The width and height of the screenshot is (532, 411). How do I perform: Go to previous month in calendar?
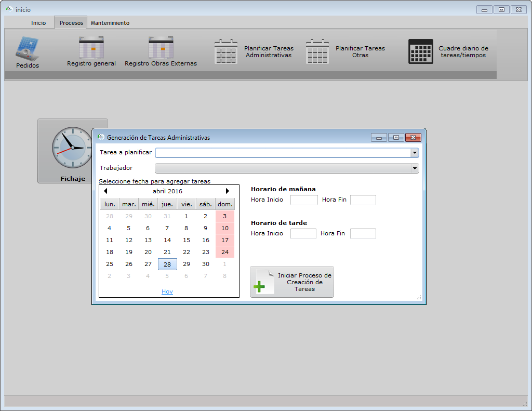105,191
